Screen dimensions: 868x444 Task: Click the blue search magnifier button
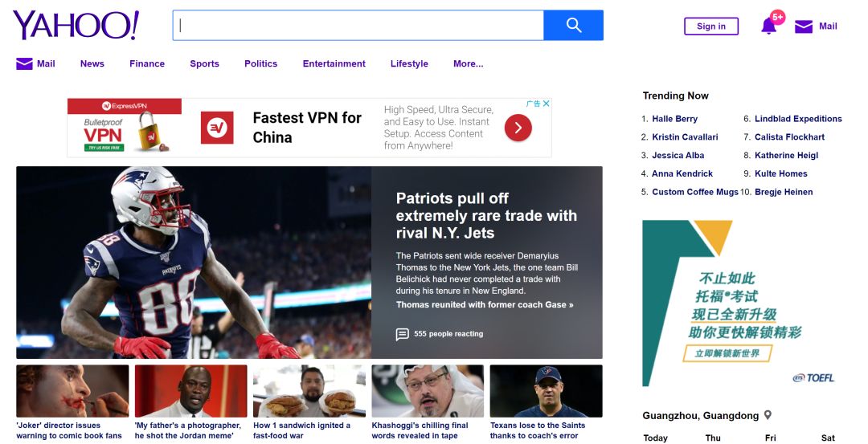coord(573,26)
